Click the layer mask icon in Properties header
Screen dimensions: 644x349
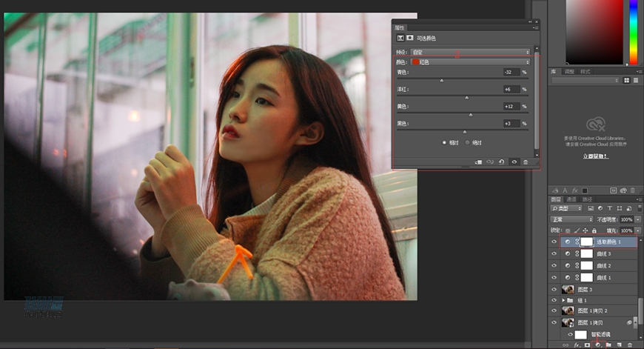pos(410,37)
